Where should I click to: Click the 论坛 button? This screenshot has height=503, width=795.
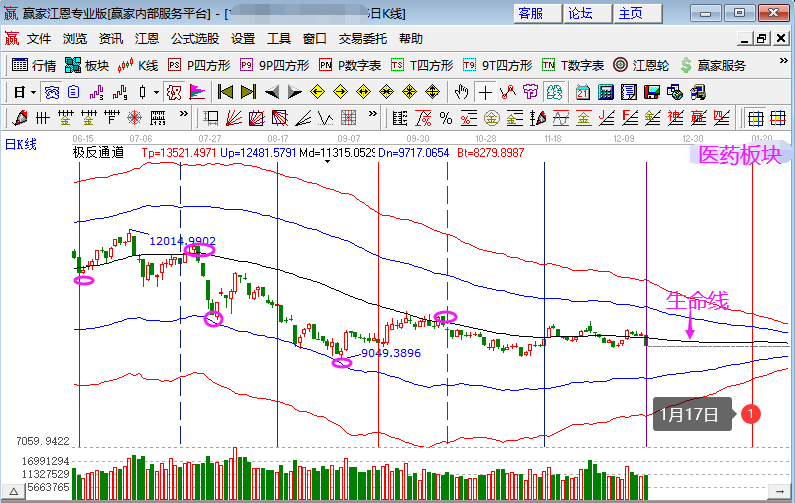pyautogui.click(x=587, y=13)
